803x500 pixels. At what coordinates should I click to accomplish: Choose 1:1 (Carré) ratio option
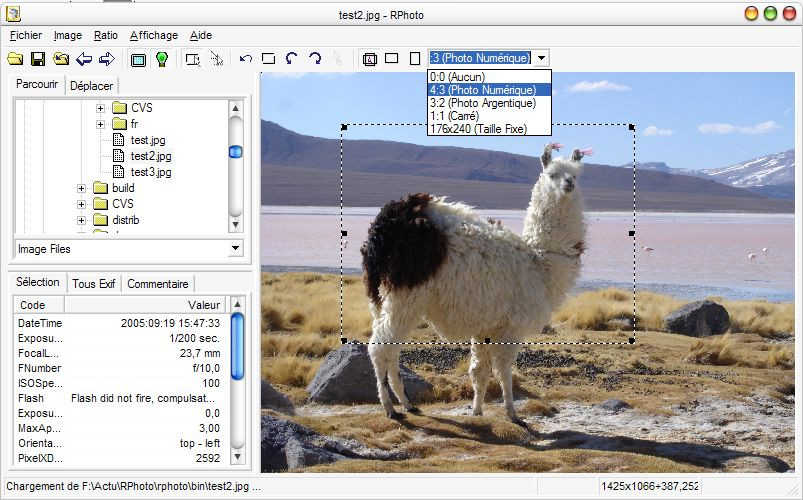[x=489, y=116]
